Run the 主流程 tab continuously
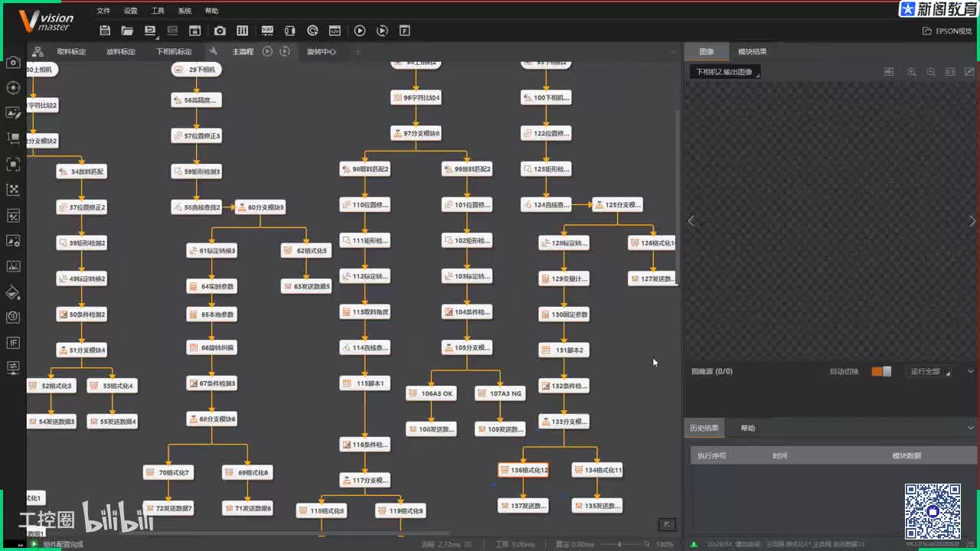The image size is (980, 551). (285, 51)
